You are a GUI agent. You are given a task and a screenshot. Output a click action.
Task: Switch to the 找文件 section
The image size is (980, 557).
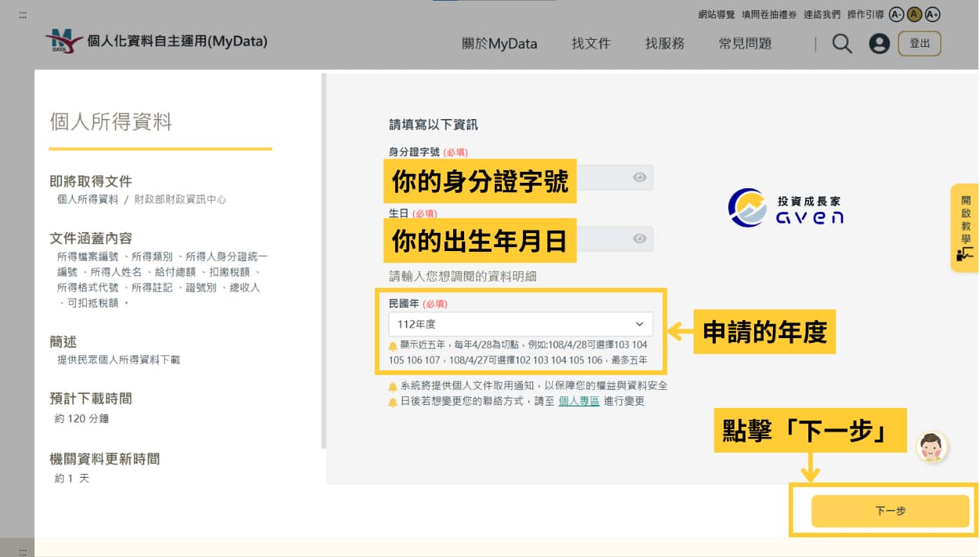(592, 43)
